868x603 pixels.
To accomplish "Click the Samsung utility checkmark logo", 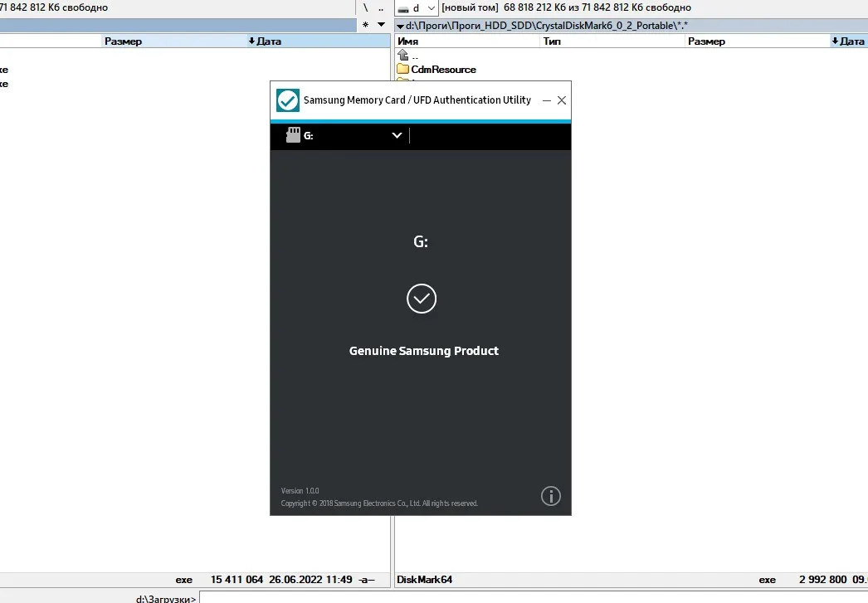I will (288, 100).
